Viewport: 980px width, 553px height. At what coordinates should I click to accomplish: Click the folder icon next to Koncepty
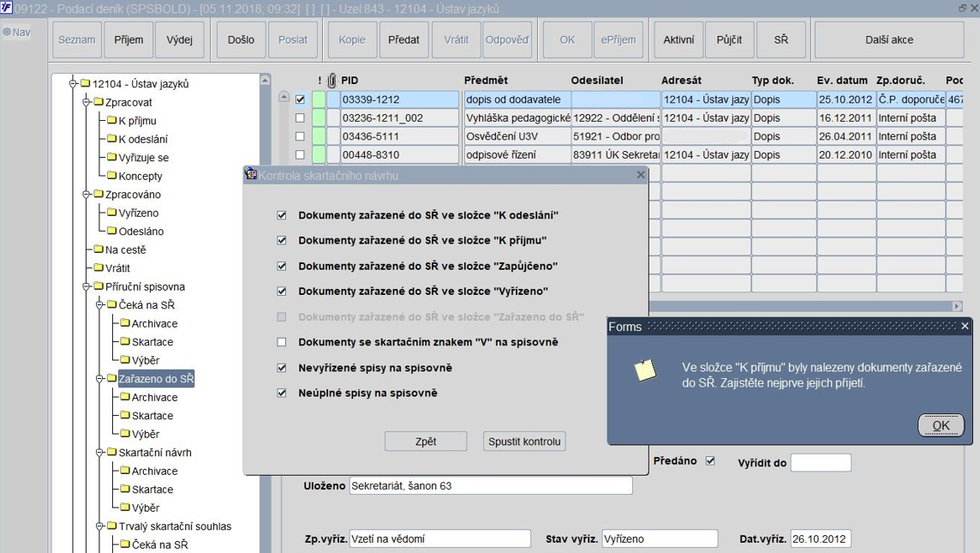(x=111, y=176)
